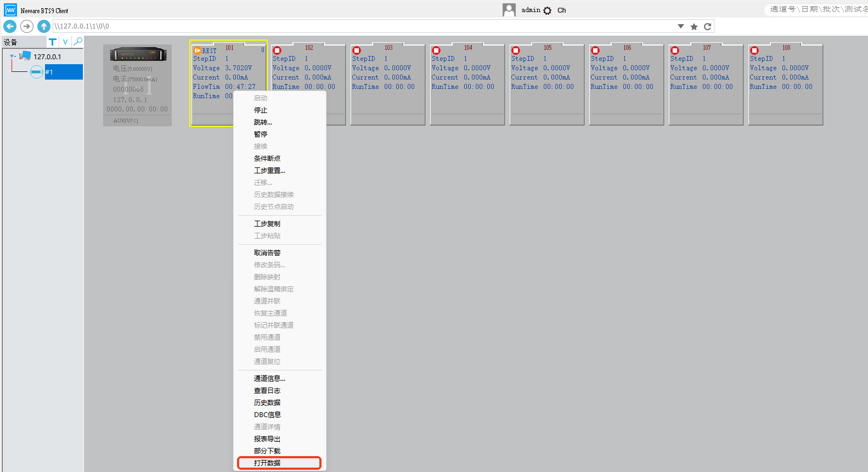The image size is (868, 472).
Task: Click the REST running status icon on channel 101
Action: (x=197, y=50)
